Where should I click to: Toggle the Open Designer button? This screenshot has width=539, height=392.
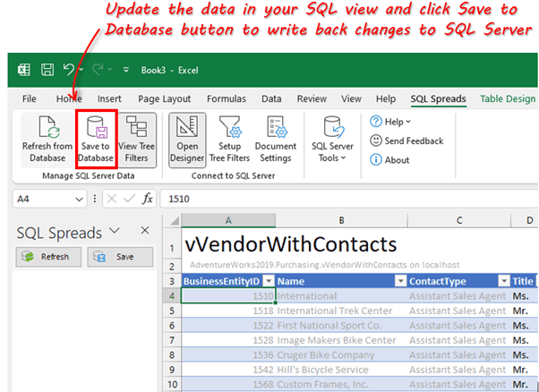coord(186,139)
